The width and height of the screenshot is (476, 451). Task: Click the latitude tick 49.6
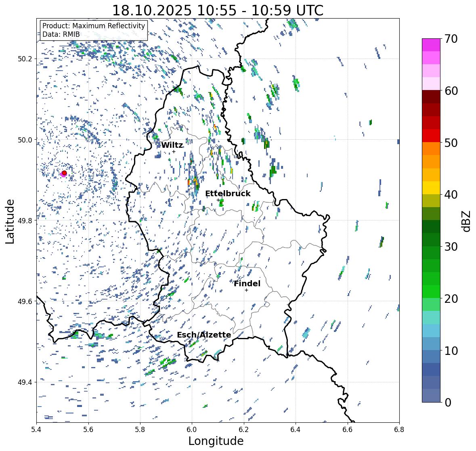point(25,301)
